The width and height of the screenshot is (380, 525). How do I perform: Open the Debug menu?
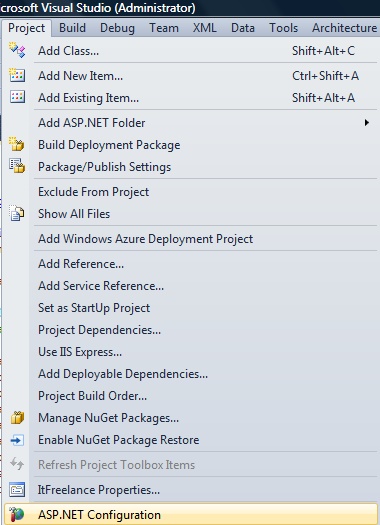117,28
